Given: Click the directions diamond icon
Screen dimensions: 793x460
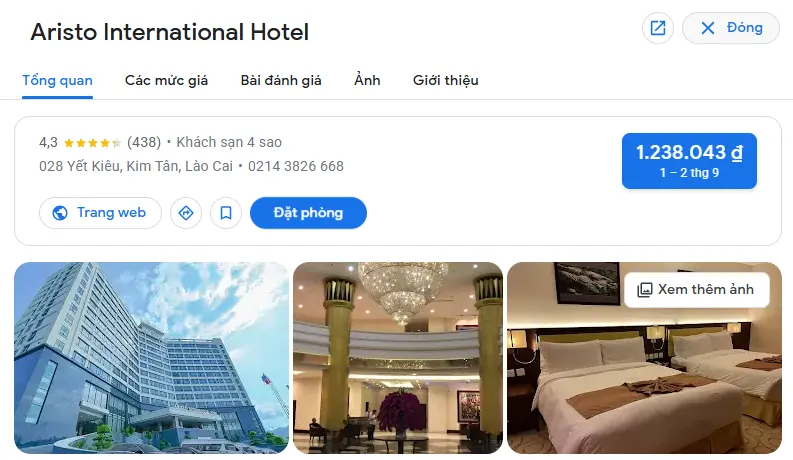Looking at the screenshot, I should click(186, 213).
